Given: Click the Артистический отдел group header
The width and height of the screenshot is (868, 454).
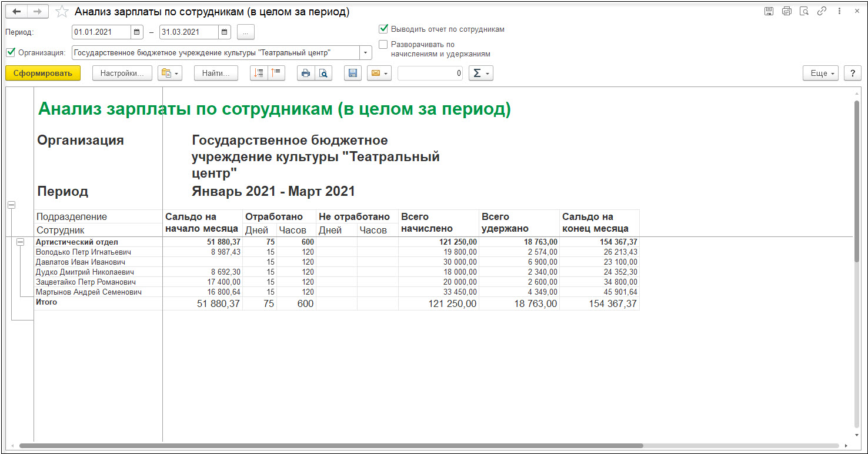Looking at the screenshot, I should [x=77, y=242].
